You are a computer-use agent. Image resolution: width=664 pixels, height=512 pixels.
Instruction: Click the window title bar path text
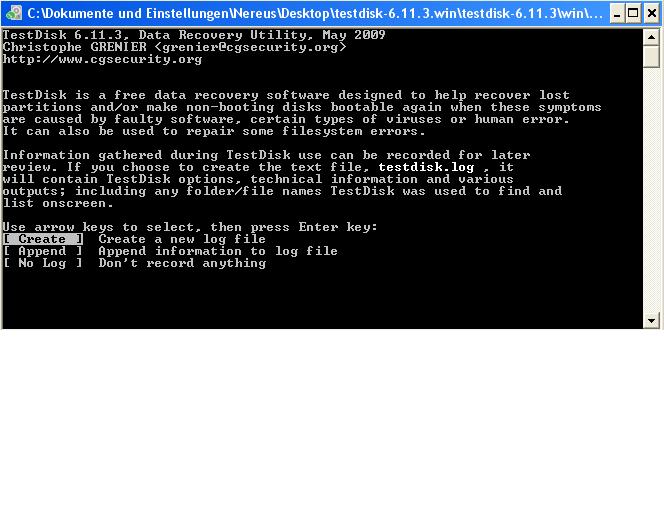click(315, 14)
